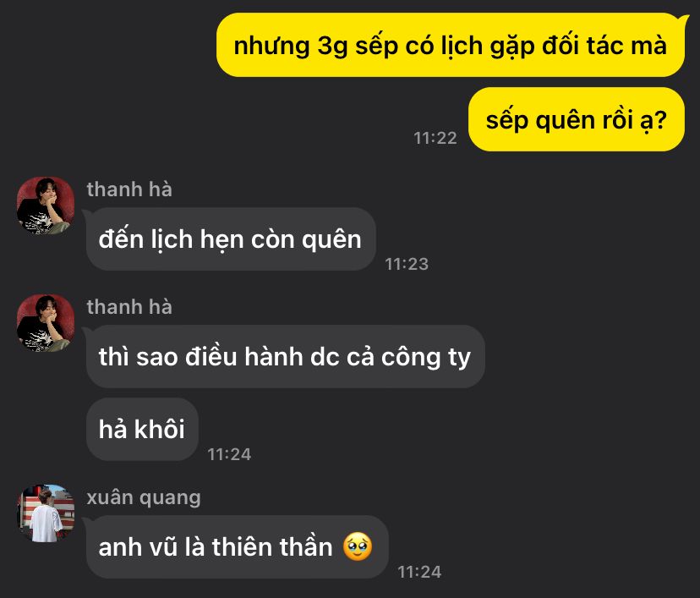The image size is (700, 598).
Task: Select message 'anh vũ là thiên thần'
Action: click(237, 546)
